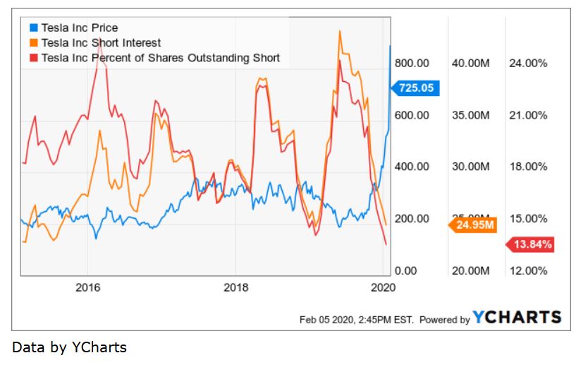Click the 800.00 price axis label
The image size is (588, 365).
pyautogui.click(x=412, y=63)
